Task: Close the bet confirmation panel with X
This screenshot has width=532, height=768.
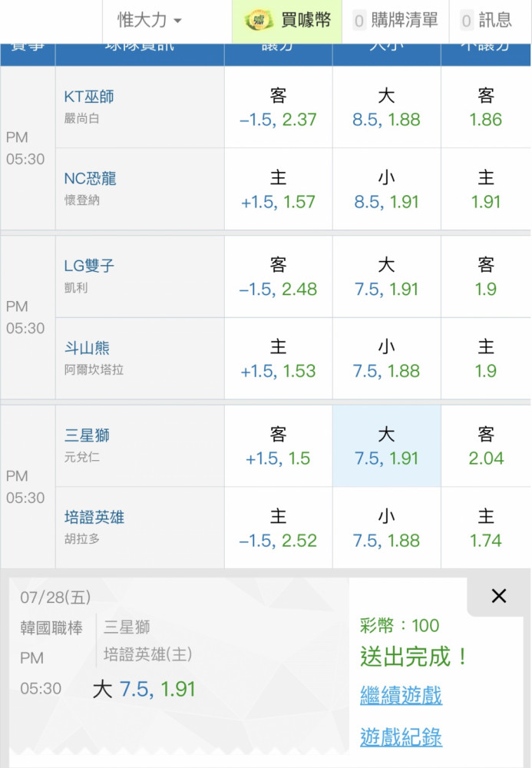Action: click(x=499, y=596)
